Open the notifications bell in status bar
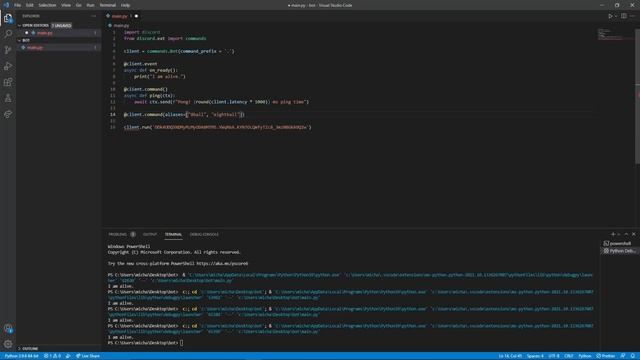Screen dimensions: 640x360 (633, 356)
